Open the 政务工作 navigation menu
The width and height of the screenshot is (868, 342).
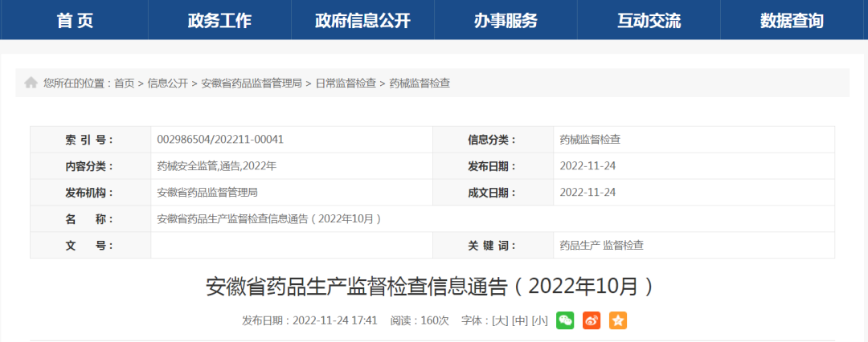pos(219,21)
